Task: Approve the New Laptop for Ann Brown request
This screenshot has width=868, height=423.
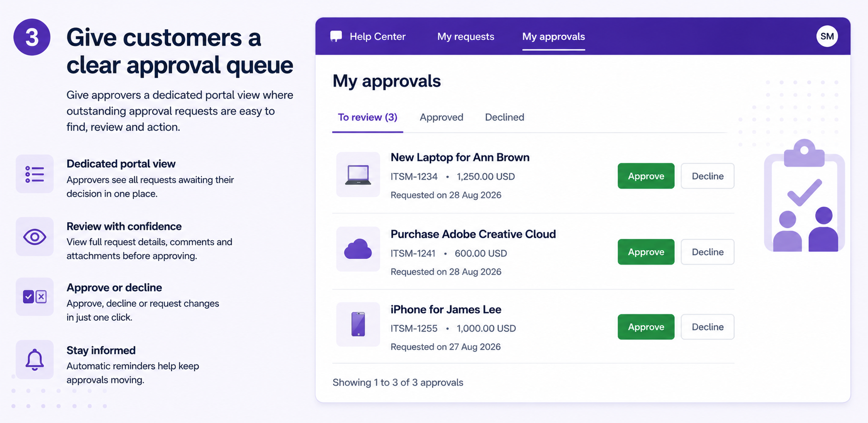Action: tap(646, 176)
